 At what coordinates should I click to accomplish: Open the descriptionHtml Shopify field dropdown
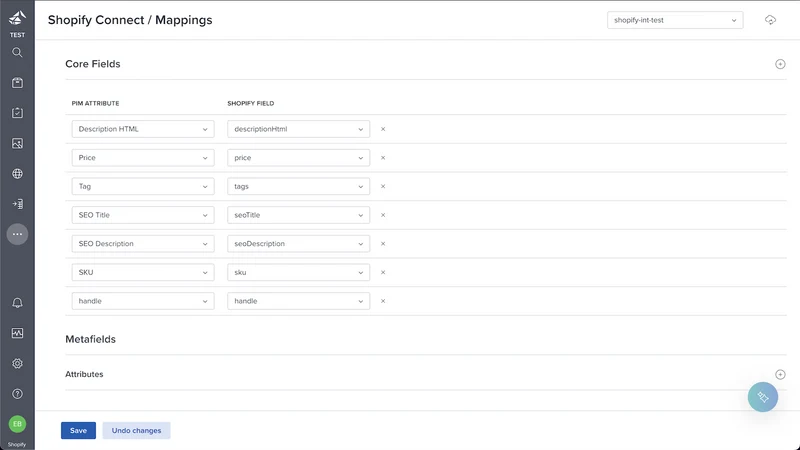pyautogui.click(x=298, y=129)
